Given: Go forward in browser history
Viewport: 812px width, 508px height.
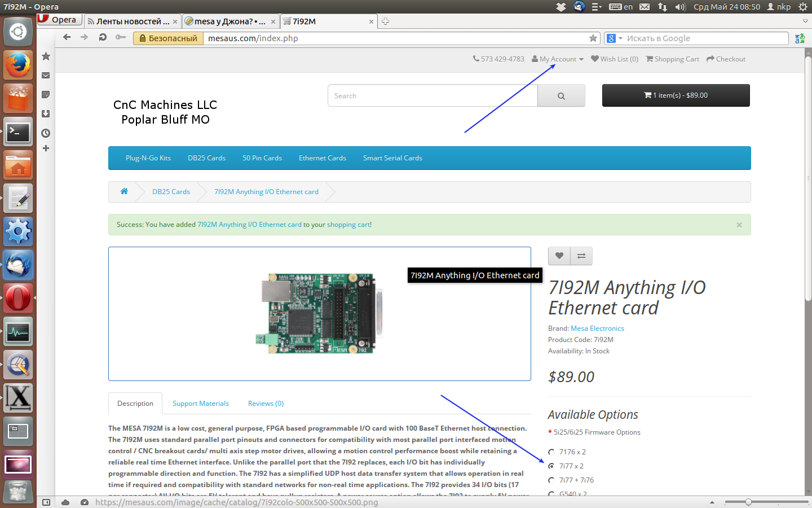Looking at the screenshot, I should 85,37.
